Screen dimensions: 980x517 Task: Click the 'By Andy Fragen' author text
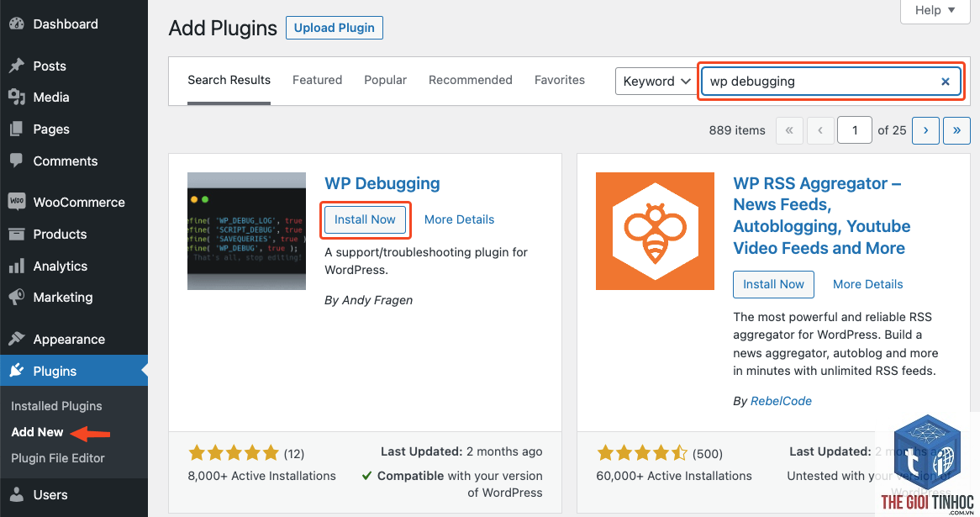(x=369, y=300)
